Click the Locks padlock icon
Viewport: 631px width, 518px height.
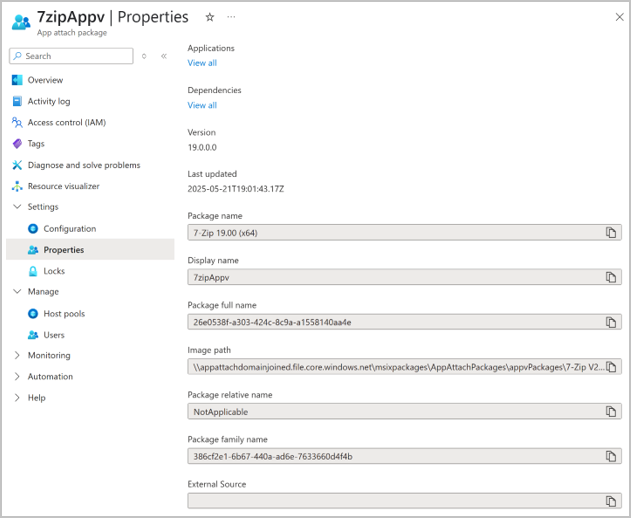click(33, 271)
